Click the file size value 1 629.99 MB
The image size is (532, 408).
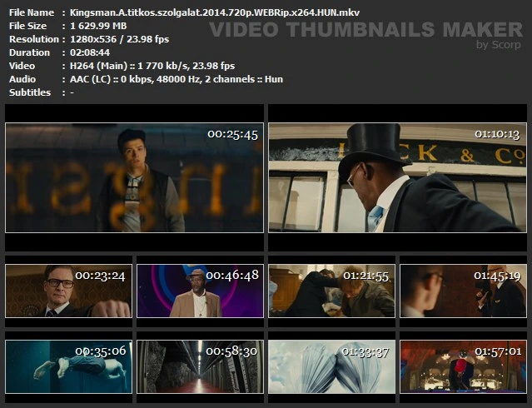[98, 26]
